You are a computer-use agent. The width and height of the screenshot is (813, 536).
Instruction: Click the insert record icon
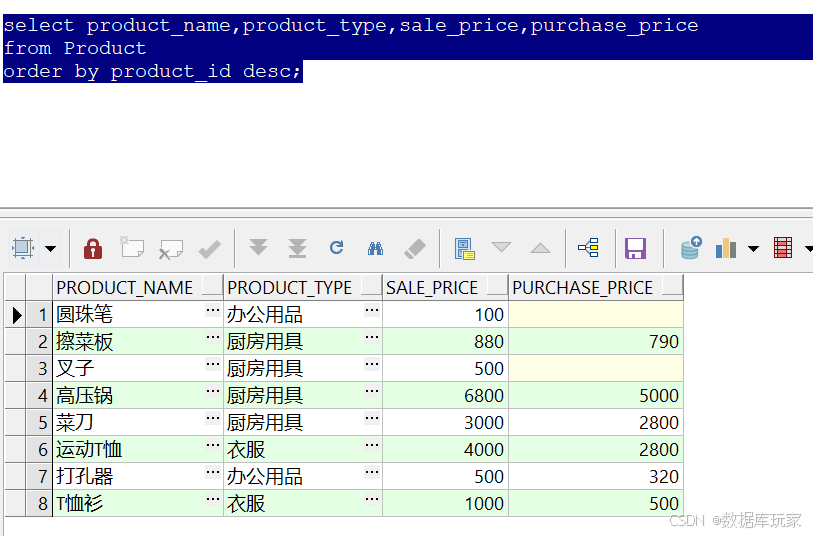(x=132, y=247)
